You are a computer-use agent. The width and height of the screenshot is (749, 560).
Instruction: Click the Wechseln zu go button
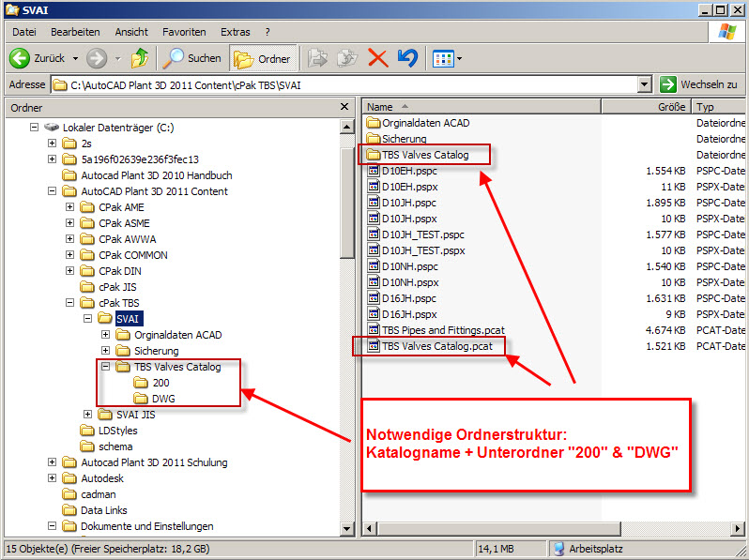click(x=699, y=84)
